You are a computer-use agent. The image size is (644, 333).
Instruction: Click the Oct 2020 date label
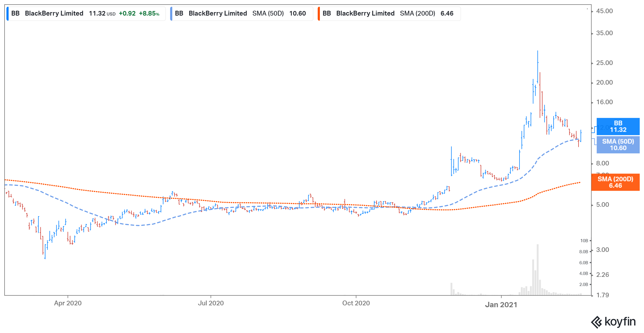click(356, 303)
